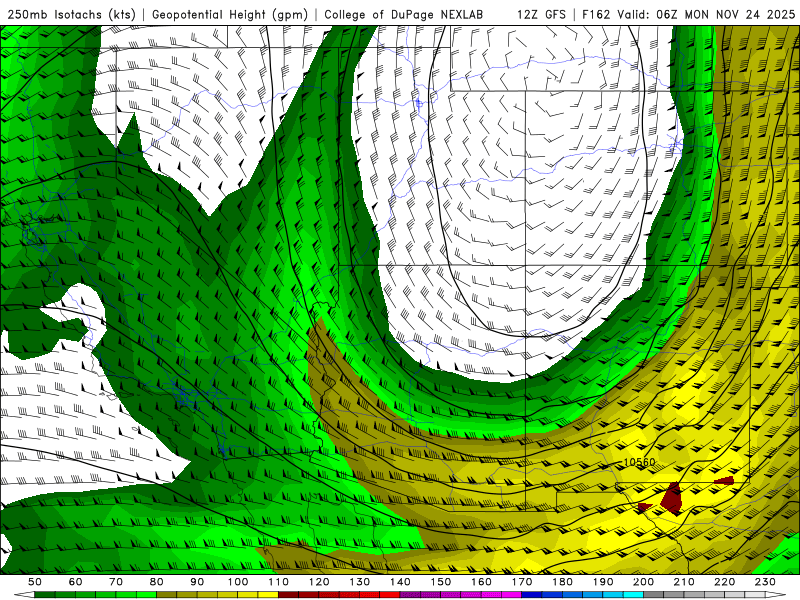Click the legend value 160
The height and width of the screenshot is (600, 800).
(481, 582)
